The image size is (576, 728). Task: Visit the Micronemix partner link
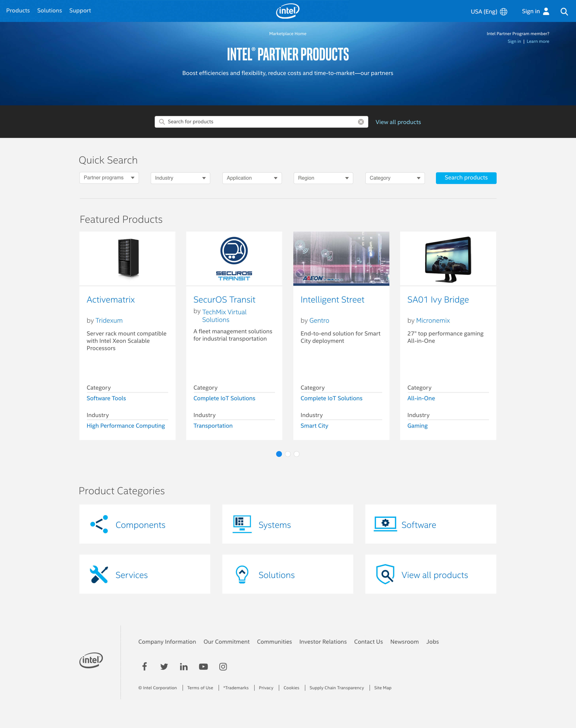433,320
